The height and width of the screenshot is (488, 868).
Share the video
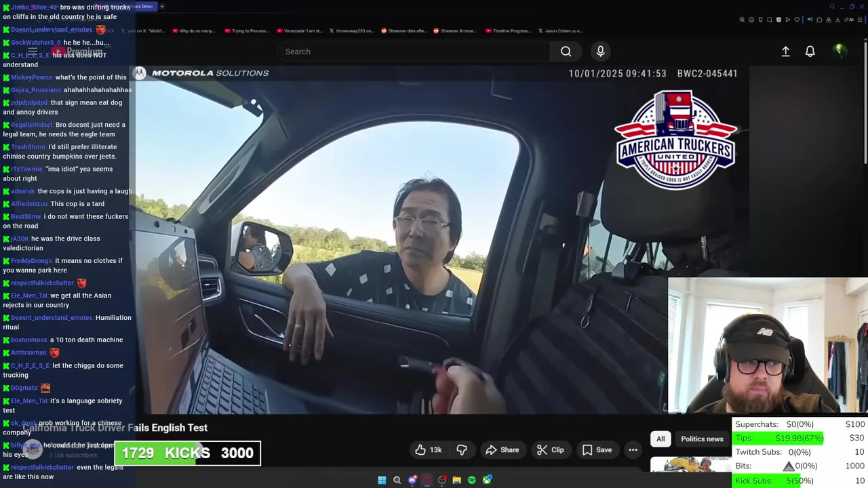click(x=502, y=450)
